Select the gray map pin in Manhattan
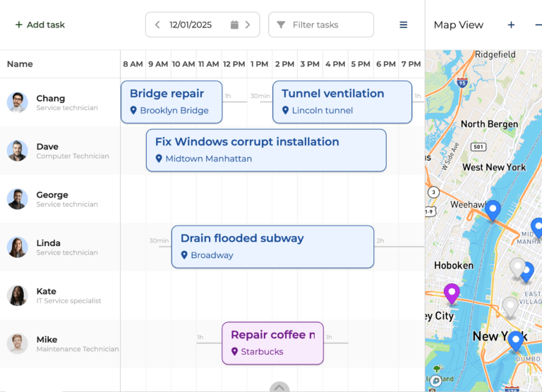The image size is (542, 392). (x=517, y=267)
